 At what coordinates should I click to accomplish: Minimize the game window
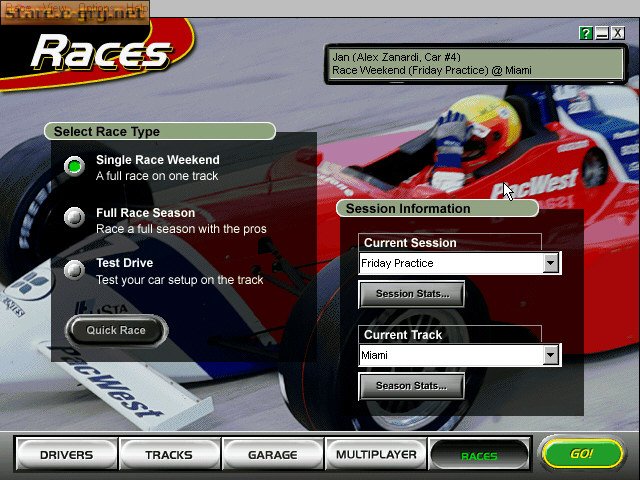point(602,33)
